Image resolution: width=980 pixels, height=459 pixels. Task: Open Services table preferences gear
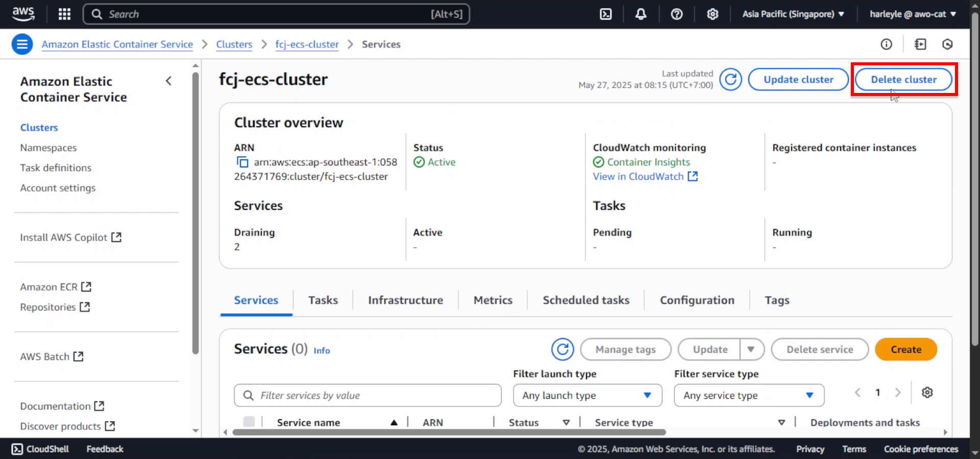point(927,392)
